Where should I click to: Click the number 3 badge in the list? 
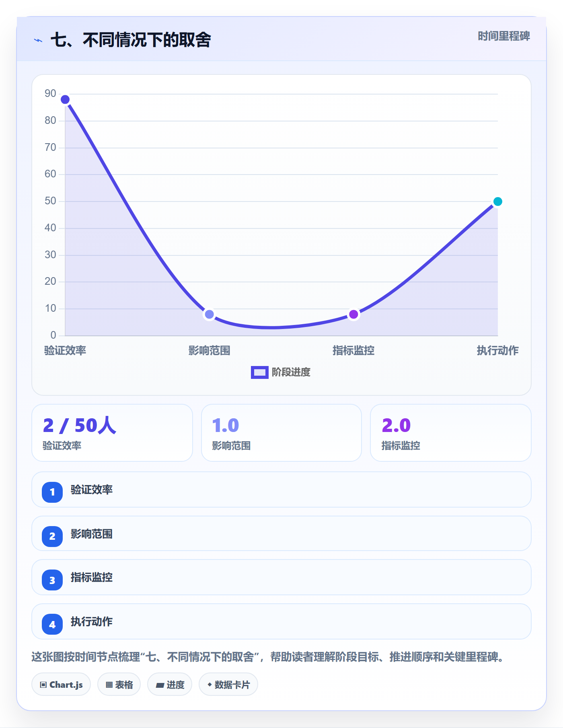(52, 580)
